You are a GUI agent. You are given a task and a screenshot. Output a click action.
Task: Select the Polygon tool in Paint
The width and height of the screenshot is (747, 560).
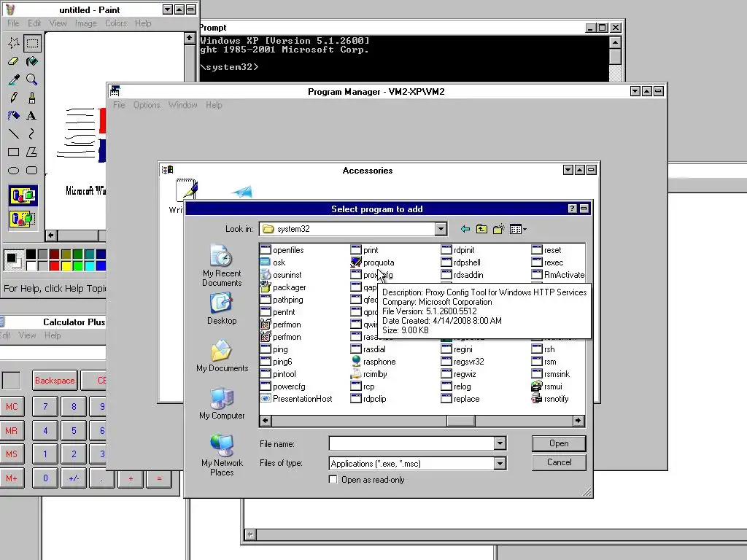click(32, 152)
